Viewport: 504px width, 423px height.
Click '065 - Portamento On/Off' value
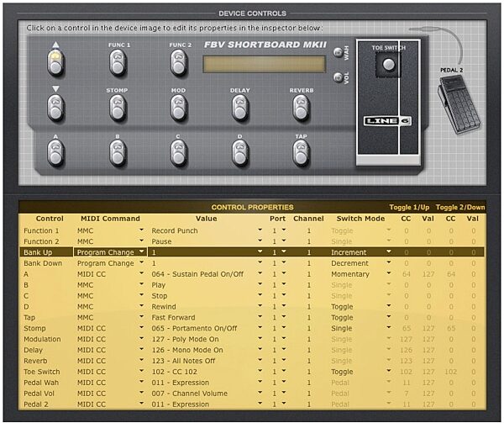click(x=194, y=329)
